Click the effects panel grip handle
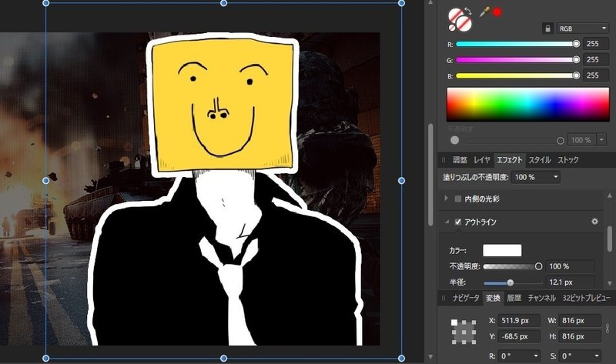This screenshot has height=364, width=616. coord(444,160)
